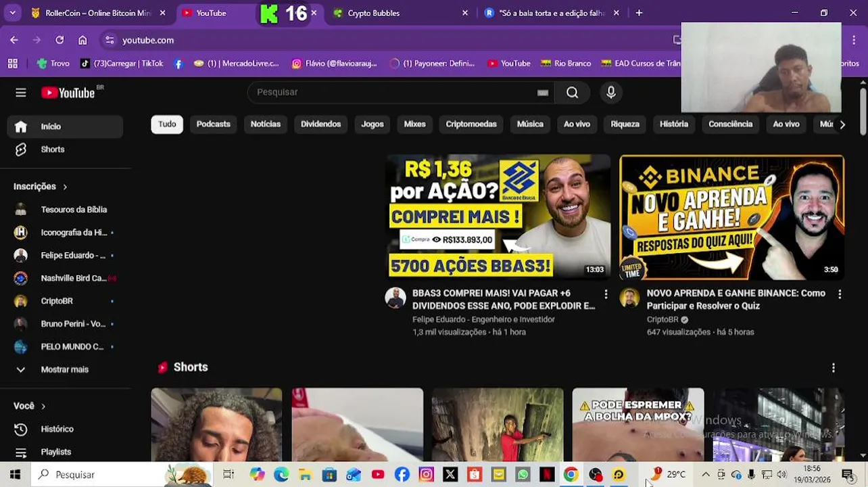This screenshot has width=868, height=487.
Task: Open Felipe Eduardo - Engenheiro e Investidor channel link
Action: tap(483, 319)
